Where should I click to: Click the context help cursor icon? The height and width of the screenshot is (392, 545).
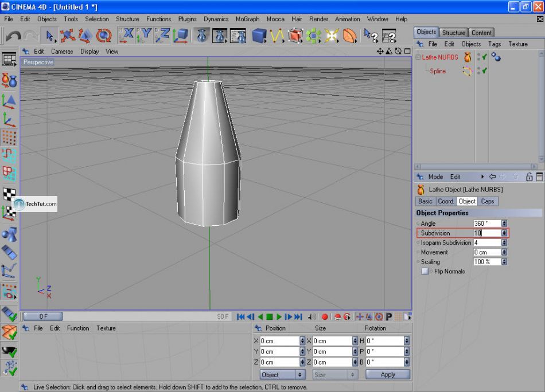pos(371,36)
